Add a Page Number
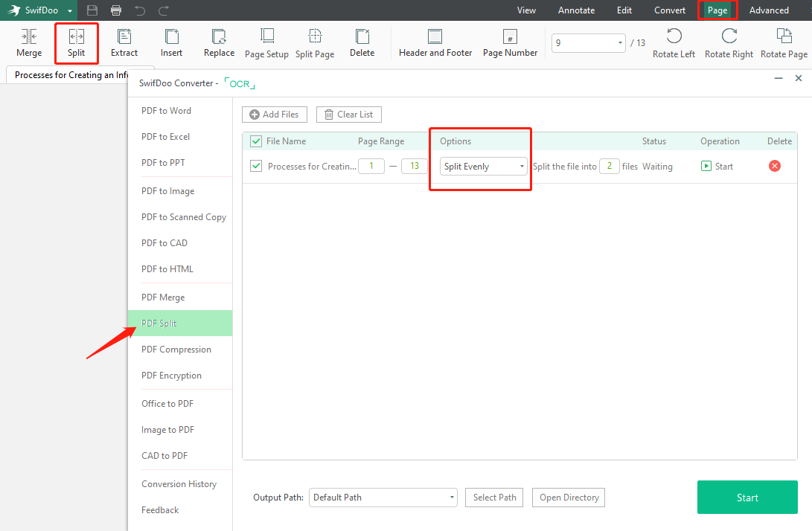The width and height of the screenshot is (812, 531). click(x=510, y=43)
